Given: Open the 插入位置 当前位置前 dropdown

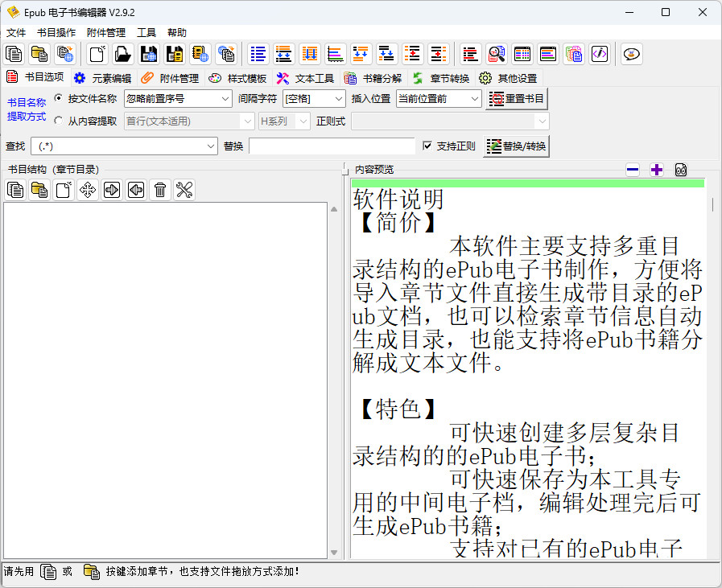Looking at the screenshot, I should point(439,98).
